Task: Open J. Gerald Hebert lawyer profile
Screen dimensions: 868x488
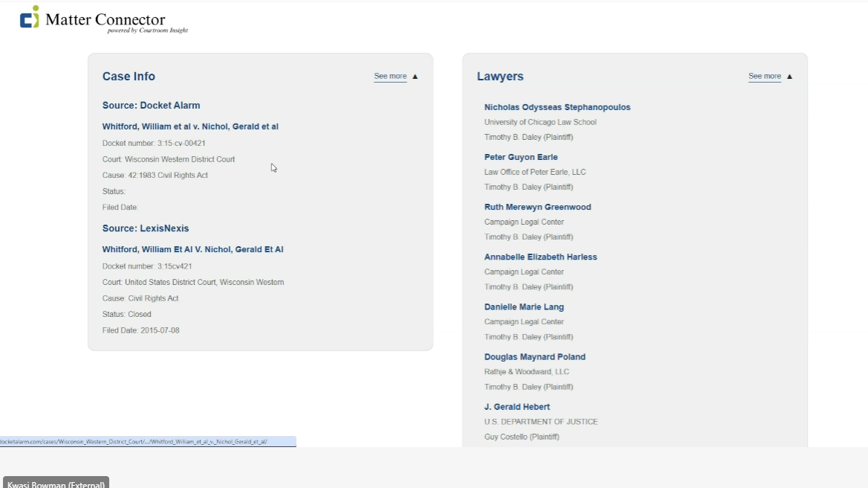Action: pos(517,407)
